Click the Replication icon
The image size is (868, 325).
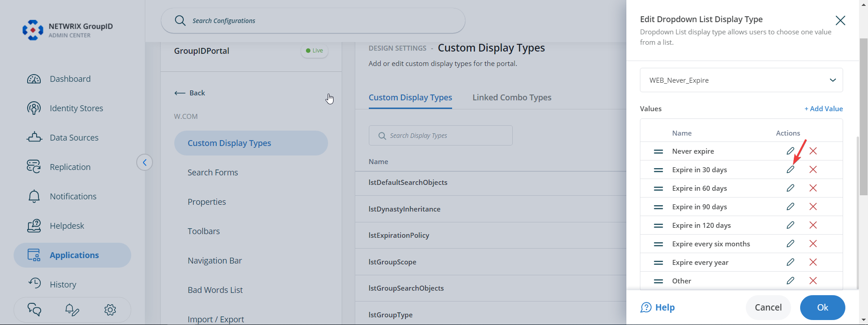coord(34,167)
